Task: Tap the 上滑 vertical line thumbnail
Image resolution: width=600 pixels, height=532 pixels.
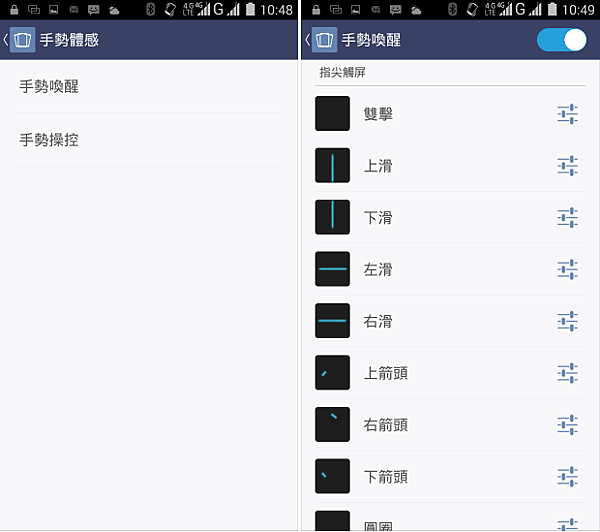Action: pos(332,165)
